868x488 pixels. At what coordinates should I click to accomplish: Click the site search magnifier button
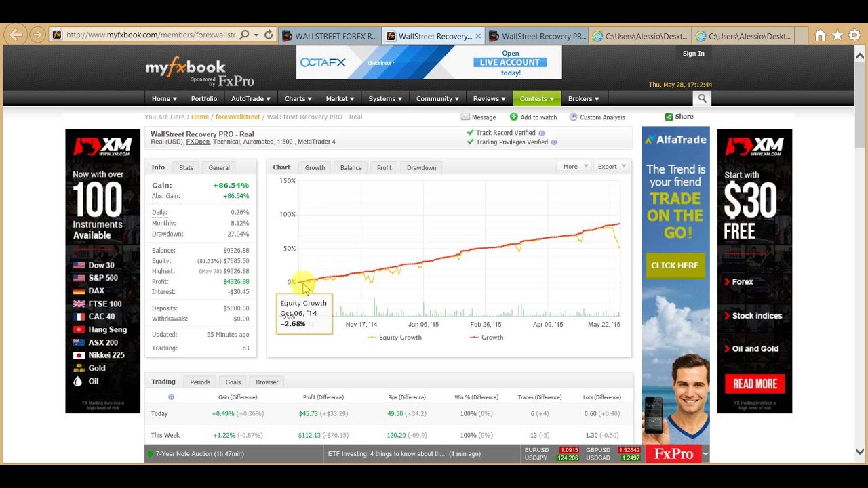click(702, 98)
